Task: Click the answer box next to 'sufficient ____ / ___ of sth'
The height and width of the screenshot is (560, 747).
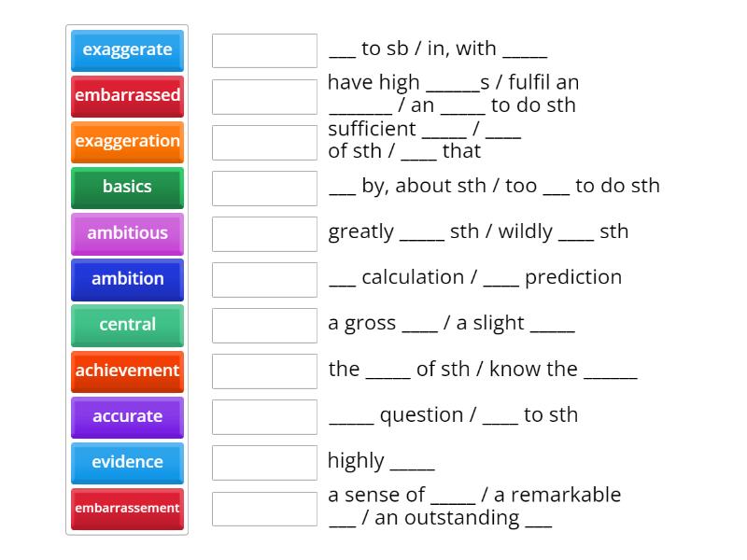Action: [x=264, y=142]
